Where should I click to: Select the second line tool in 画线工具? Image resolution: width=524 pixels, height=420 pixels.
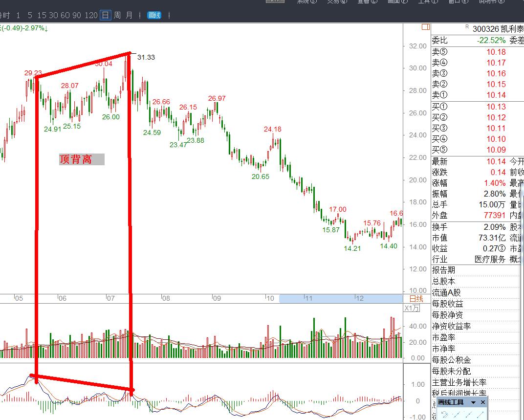point(457,415)
